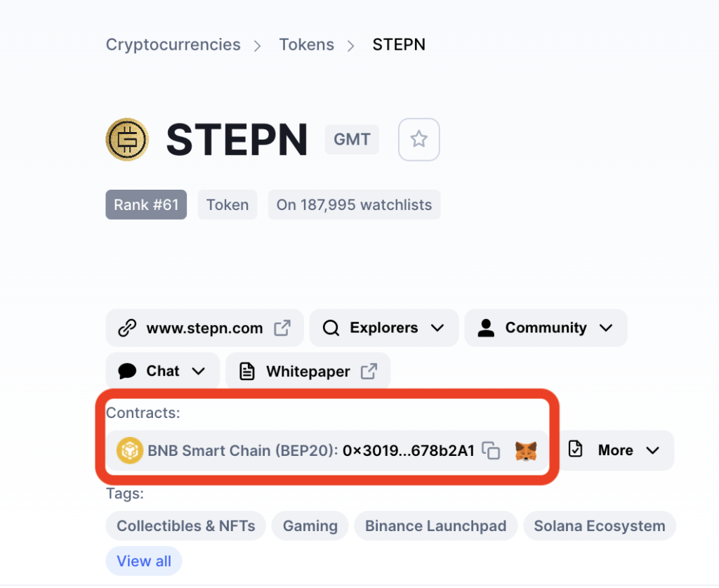719x588 pixels.
Task: Click the Explorers magnifier icon
Action: [331, 328]
